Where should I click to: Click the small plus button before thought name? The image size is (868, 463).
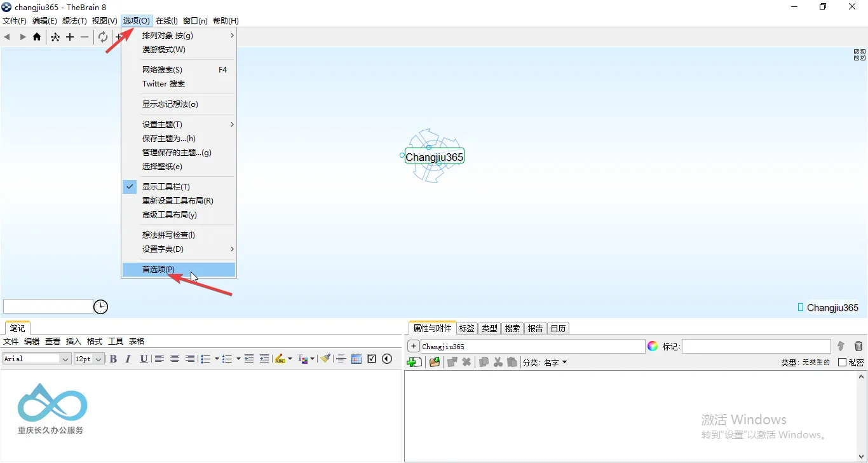(413, 346)
